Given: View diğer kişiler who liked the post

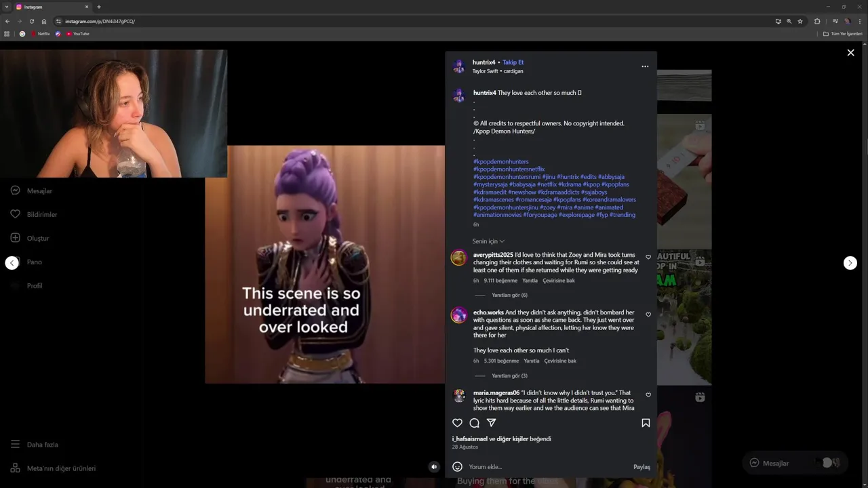Looking at the screenshot, I should (x=513, y=439).
